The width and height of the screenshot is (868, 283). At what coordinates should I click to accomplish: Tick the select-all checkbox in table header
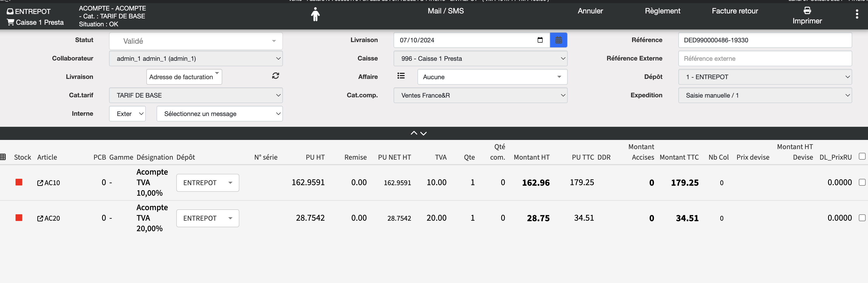862,156
